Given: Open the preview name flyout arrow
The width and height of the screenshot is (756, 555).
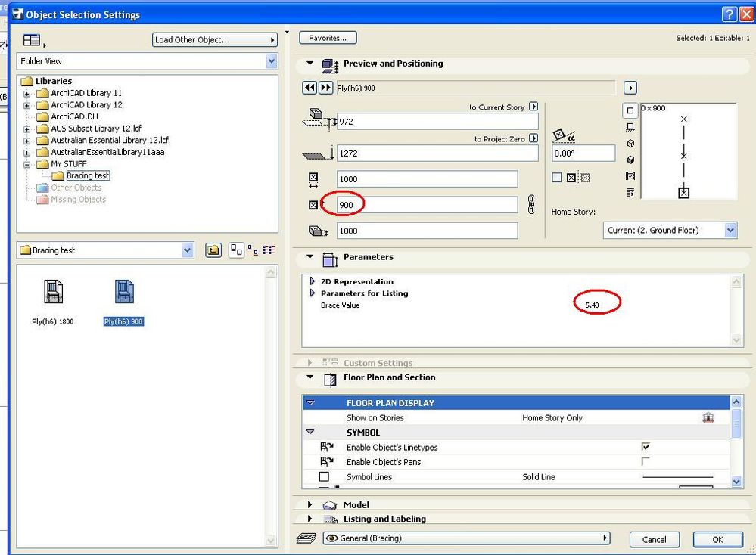Looking at the screenshot, I should coord(630,88).
